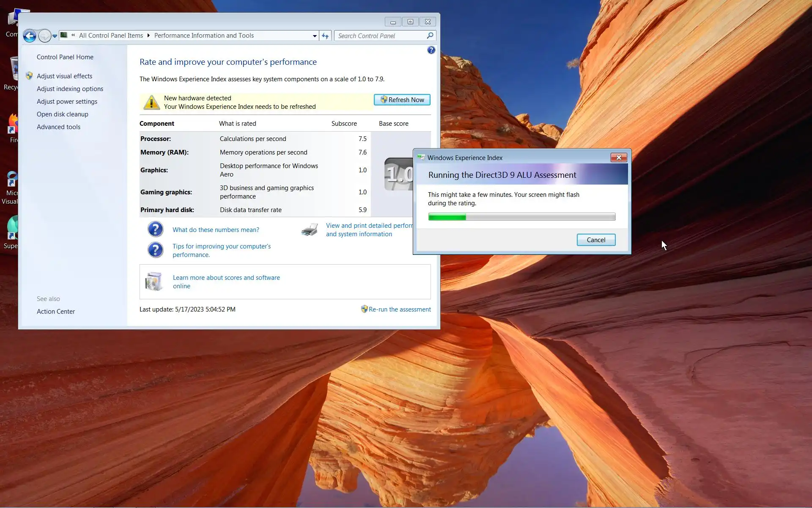Click the help question mark icon
The width and height of the screenshot is (812, 508).
coord(431,50)
